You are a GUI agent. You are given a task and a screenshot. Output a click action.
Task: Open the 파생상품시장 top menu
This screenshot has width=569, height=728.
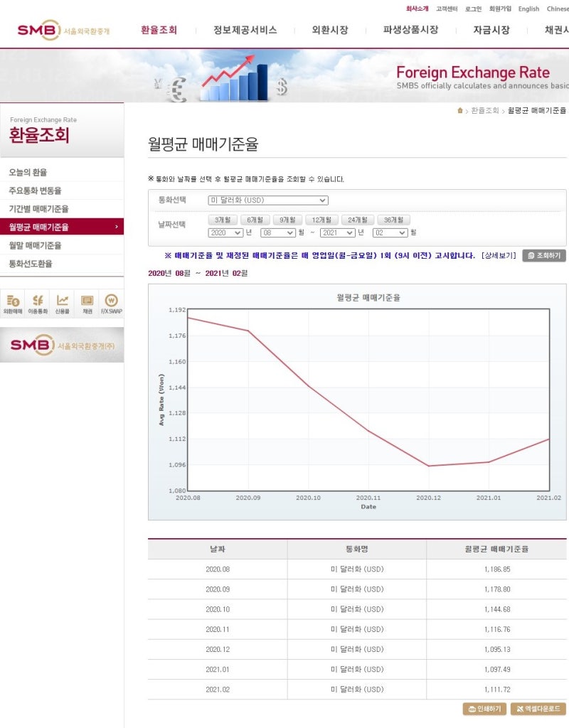tap(410, 30)
